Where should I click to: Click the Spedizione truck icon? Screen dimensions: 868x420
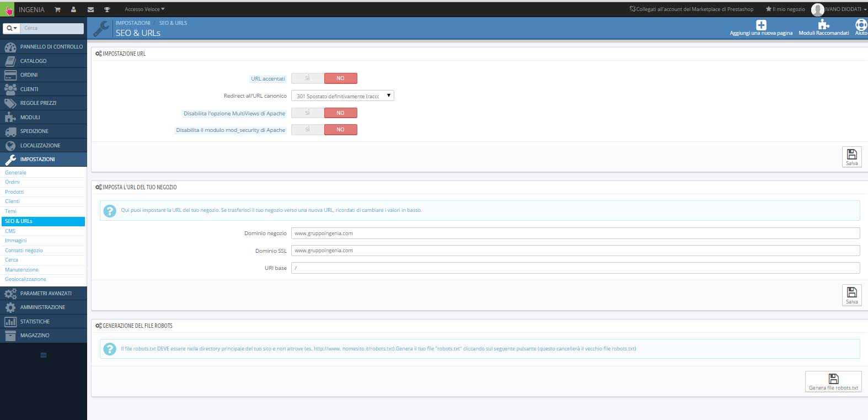[10, 131]
